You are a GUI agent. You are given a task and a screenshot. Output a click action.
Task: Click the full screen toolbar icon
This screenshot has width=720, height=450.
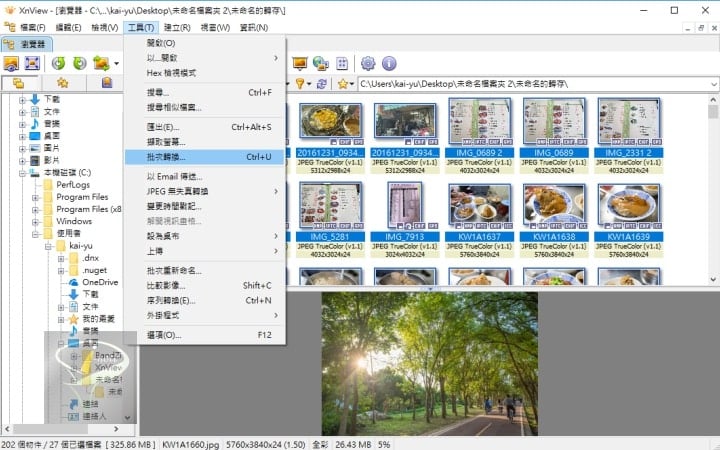pos(32,63)
